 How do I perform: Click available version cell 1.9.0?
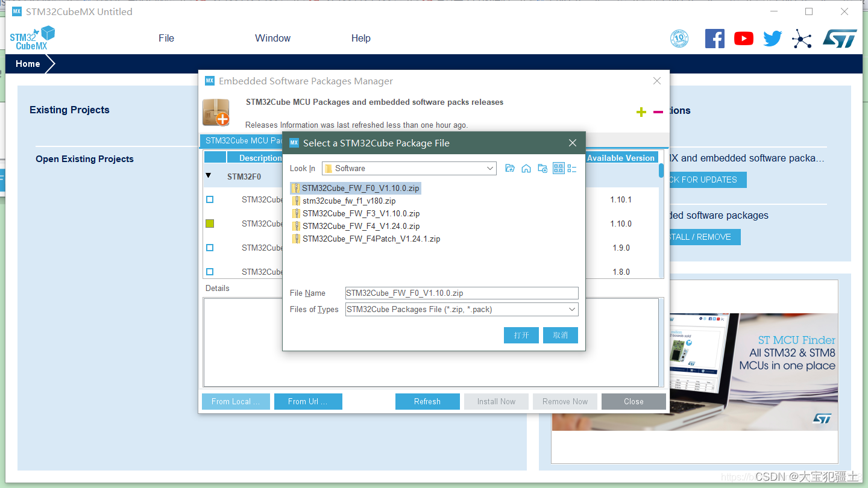tap(621, 248)
